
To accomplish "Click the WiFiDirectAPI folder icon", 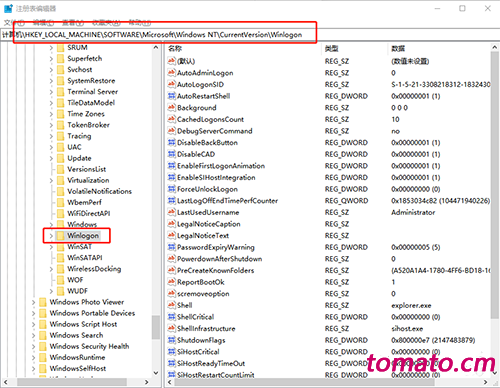I will [x=60, y=213].
